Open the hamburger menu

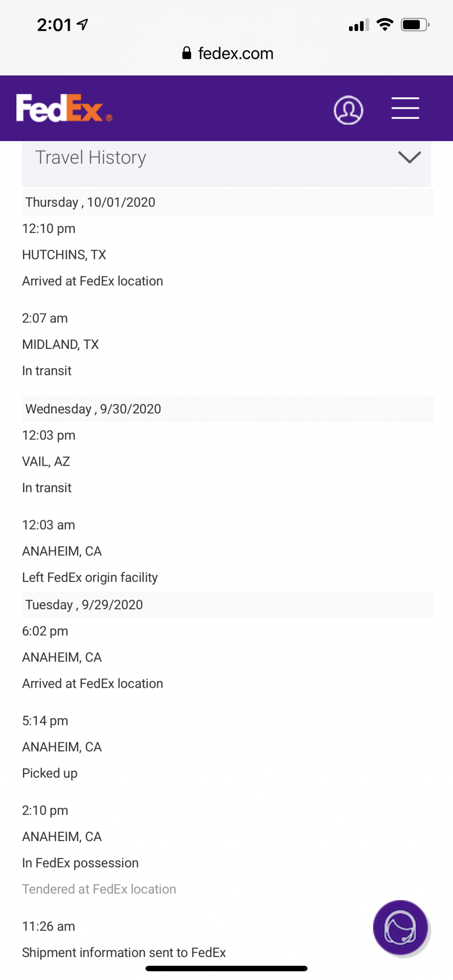405,108
